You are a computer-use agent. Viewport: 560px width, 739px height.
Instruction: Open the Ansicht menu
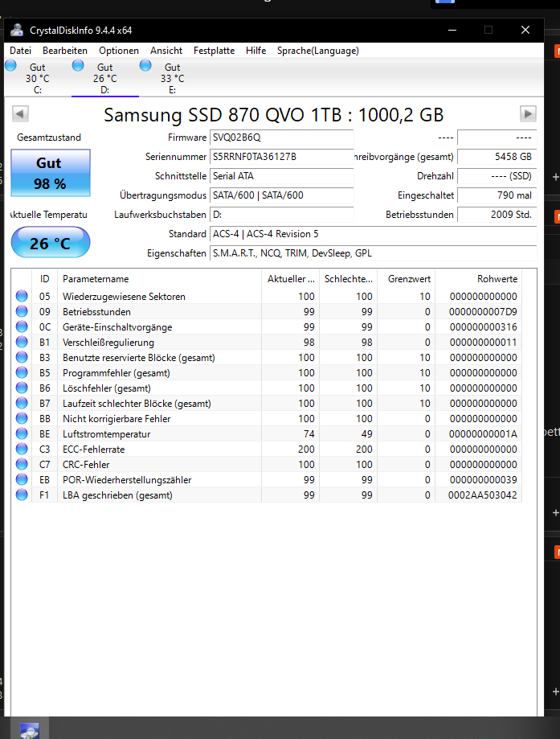coord(166,51)
